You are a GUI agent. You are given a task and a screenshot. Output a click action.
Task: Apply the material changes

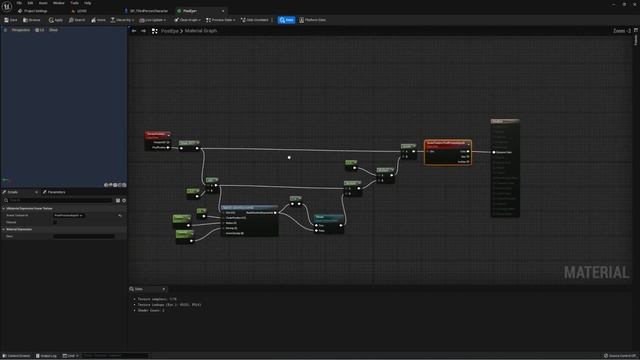tap(56, 20)
